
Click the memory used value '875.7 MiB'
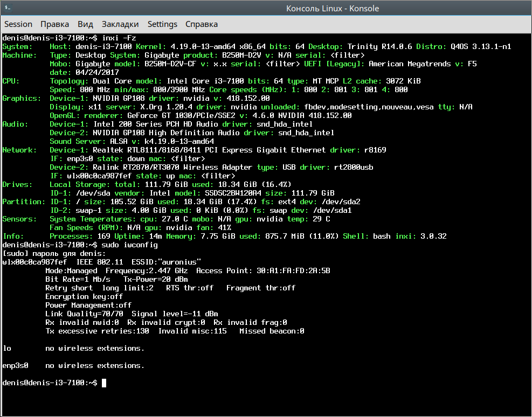tap(285, 237)
